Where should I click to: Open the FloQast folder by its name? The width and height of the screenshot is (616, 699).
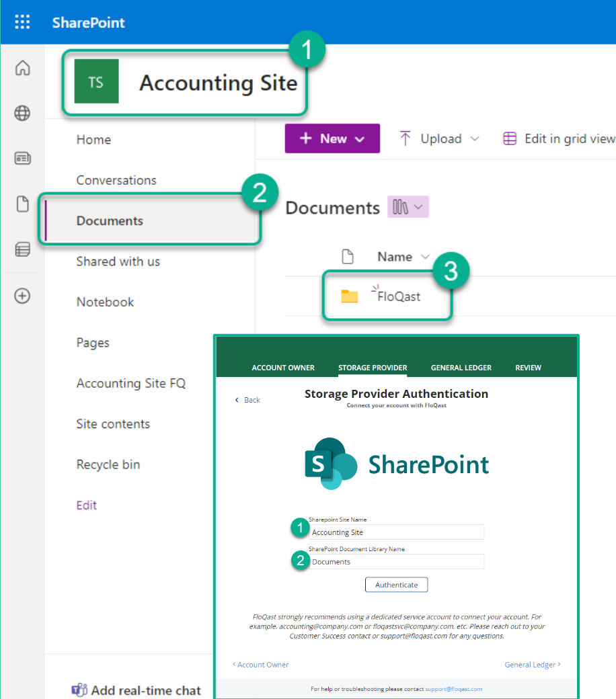pyautogui.click(x=399, y=296)
